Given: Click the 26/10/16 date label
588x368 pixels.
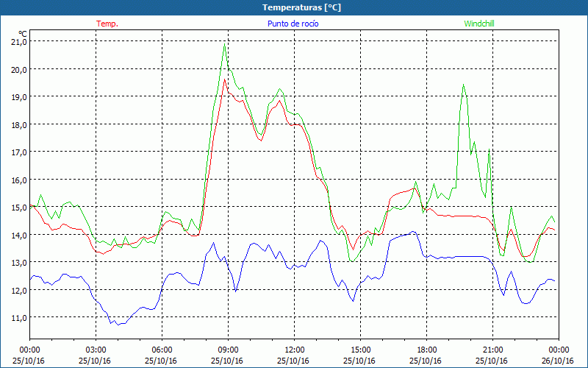Looking at the screenshot, I should [x=558, y=361].
